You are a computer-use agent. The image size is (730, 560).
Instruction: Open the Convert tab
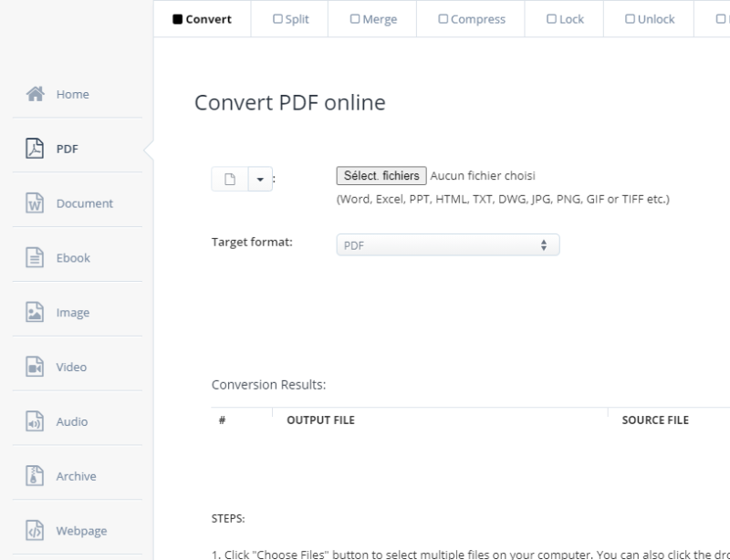pyautogui.click(x=202, y=19)
